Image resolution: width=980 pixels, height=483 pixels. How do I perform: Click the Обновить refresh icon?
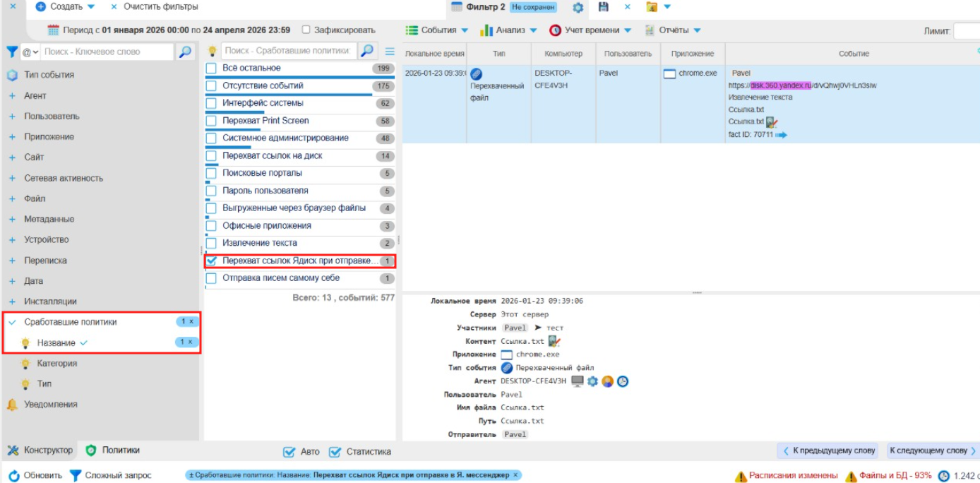coord(14,475)
